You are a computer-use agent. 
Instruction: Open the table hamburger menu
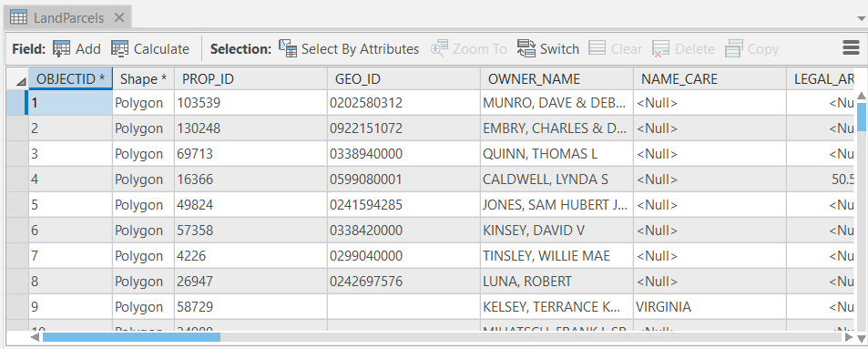[851, 48]
